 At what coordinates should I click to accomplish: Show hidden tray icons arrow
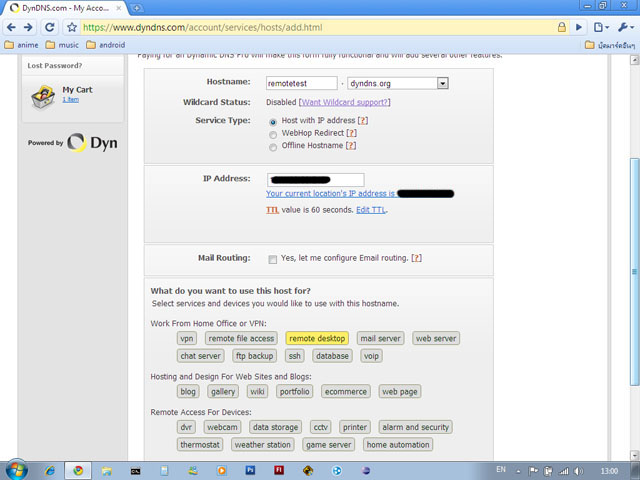click(x=518, y=471)
